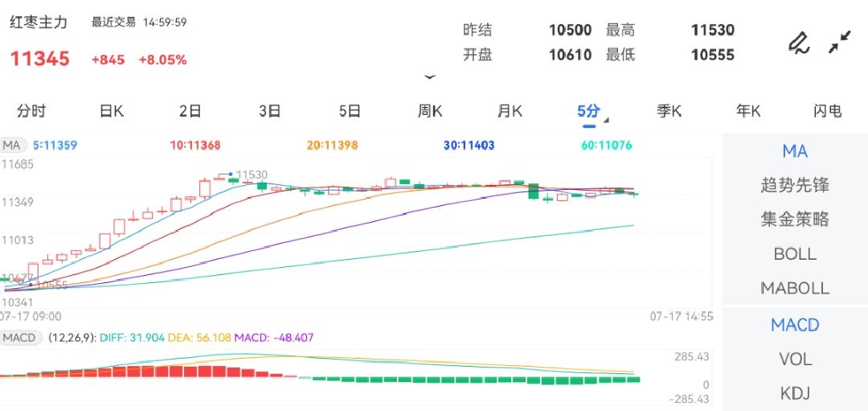Choose 趋势先锋 indicator
Image resolution: width=868 pixels, height=411 pixels.
point(795,185)
